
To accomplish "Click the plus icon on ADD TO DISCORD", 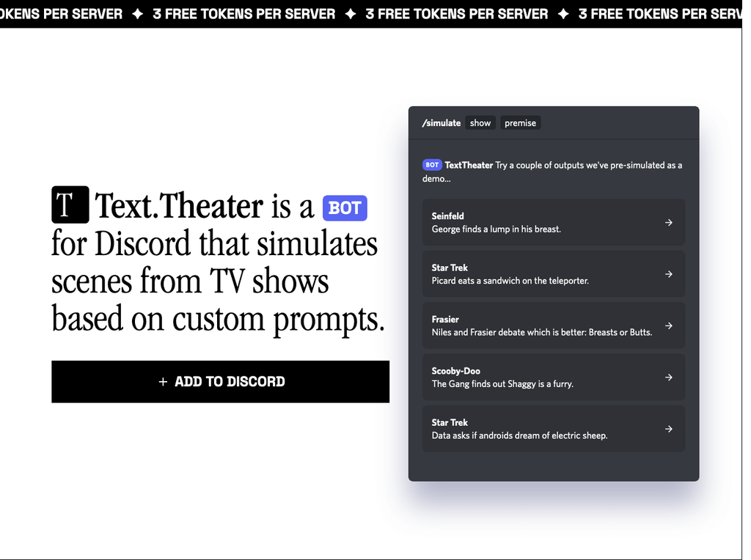I will (x=162, y=381).
